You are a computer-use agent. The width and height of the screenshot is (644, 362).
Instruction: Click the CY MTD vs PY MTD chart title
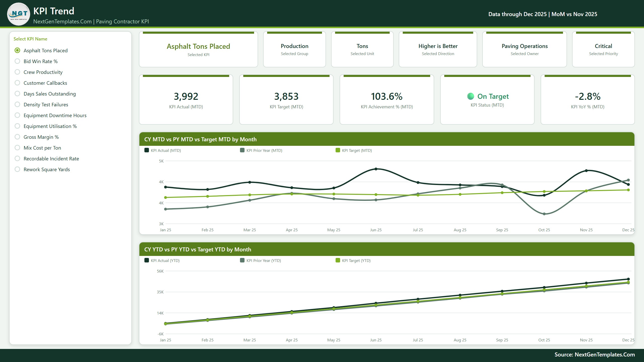pos(200,139)
